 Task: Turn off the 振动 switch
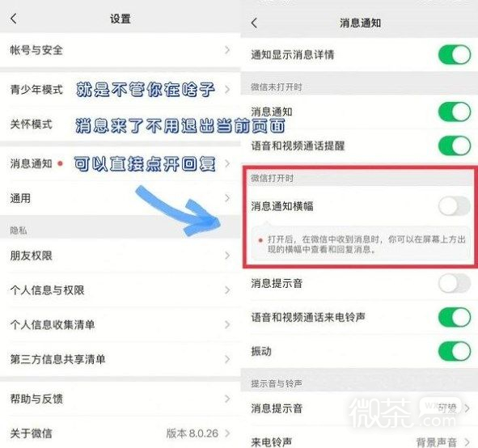click(455, 351)
